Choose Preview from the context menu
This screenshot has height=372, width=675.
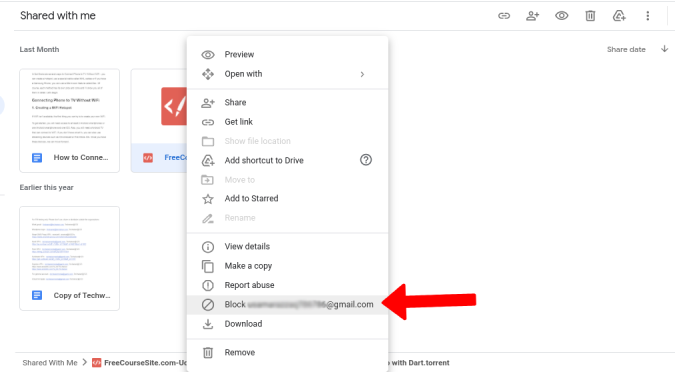pyautogui.click(x=288, y=54)
